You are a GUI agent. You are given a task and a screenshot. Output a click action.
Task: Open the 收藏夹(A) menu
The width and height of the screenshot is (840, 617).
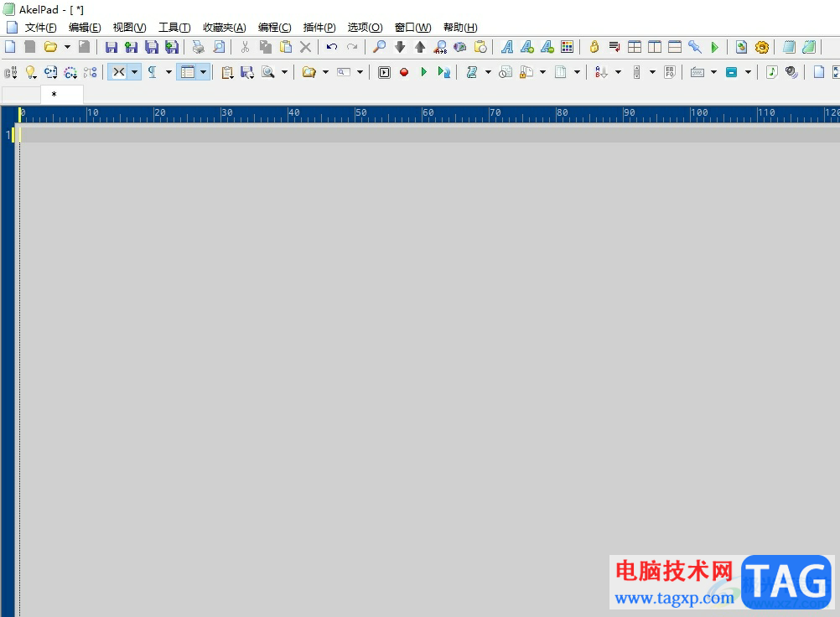pyautogui.click(x=224, y=28)
